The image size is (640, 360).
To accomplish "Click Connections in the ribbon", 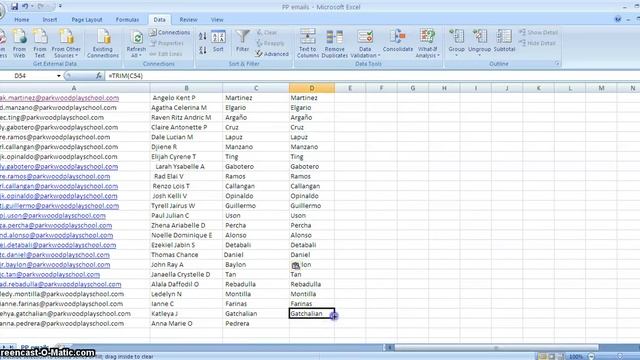I will pos(170,32).
